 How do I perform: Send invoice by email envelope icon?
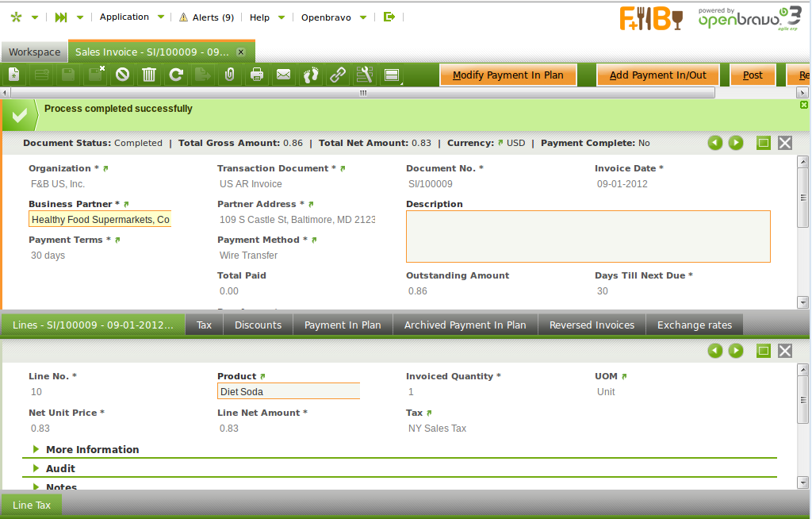(283, 75)
